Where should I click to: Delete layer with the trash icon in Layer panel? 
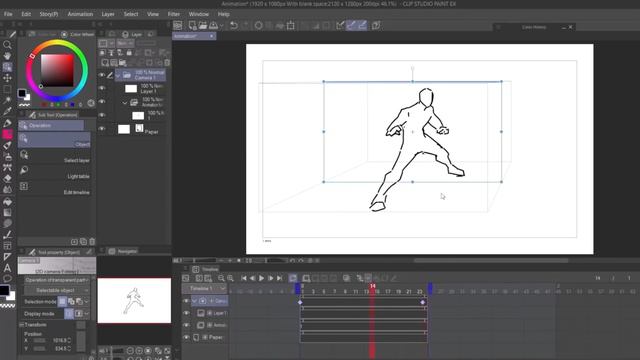click(167, 62)
